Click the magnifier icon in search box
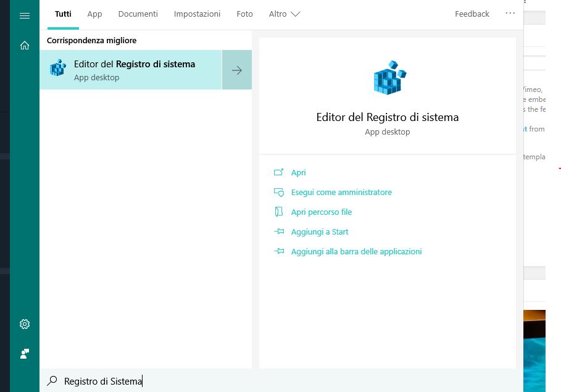Screen dimensions: 561x392 (52, 382)
